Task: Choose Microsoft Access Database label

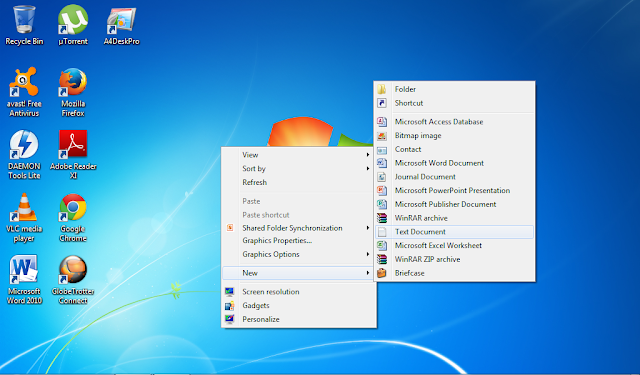Action: coord(439,122)
